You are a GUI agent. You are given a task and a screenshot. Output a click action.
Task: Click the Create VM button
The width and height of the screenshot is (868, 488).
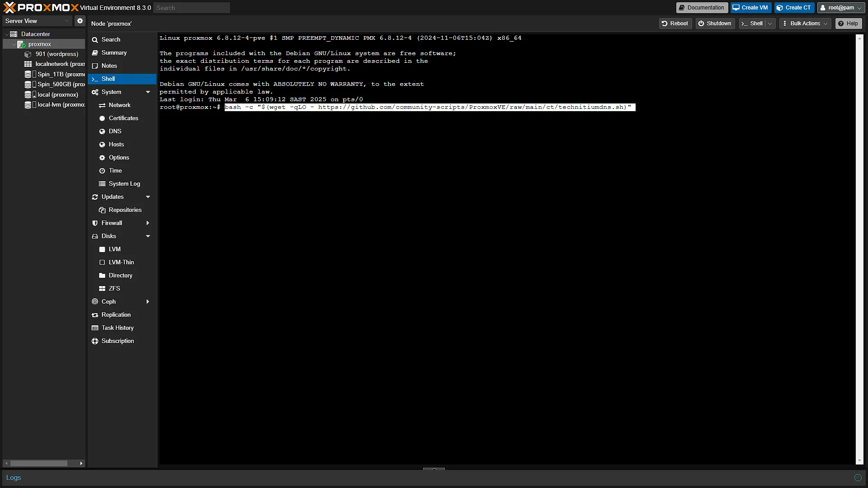pyautogui.click(x=750, y=8)
